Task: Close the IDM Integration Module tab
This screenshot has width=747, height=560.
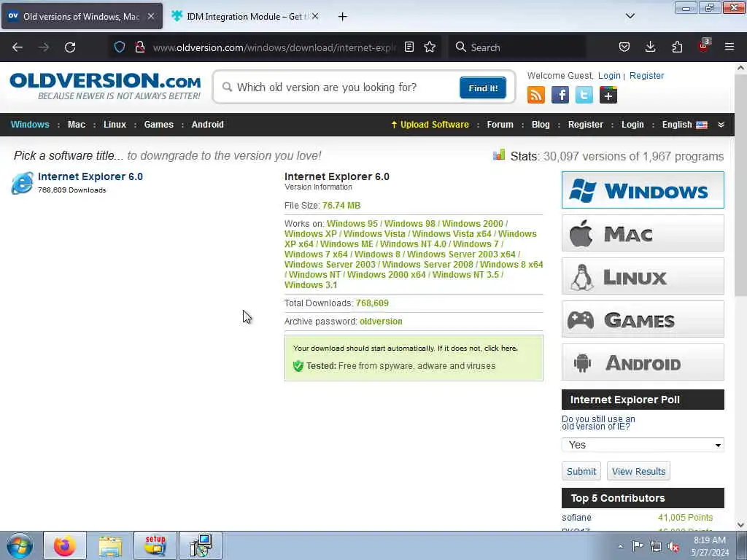Action: [315, 16]
